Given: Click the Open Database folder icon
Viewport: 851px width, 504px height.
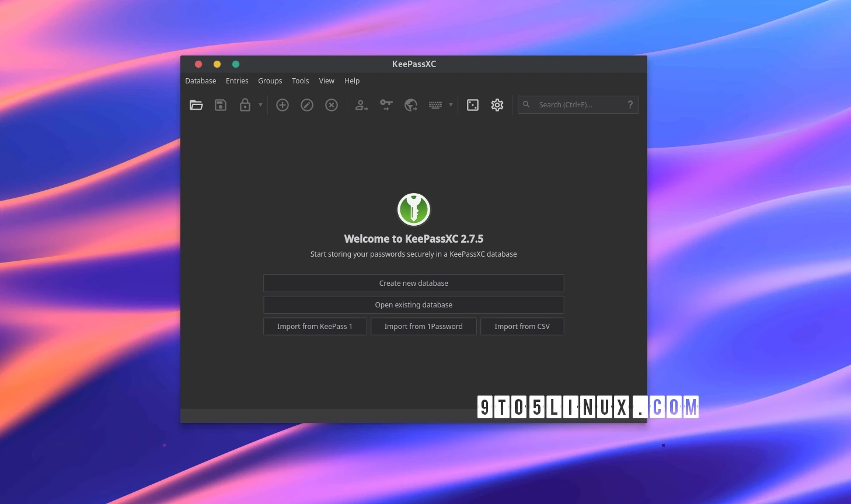Looking at the screenshot, I should pyautogui.click(x=196, y=105).
